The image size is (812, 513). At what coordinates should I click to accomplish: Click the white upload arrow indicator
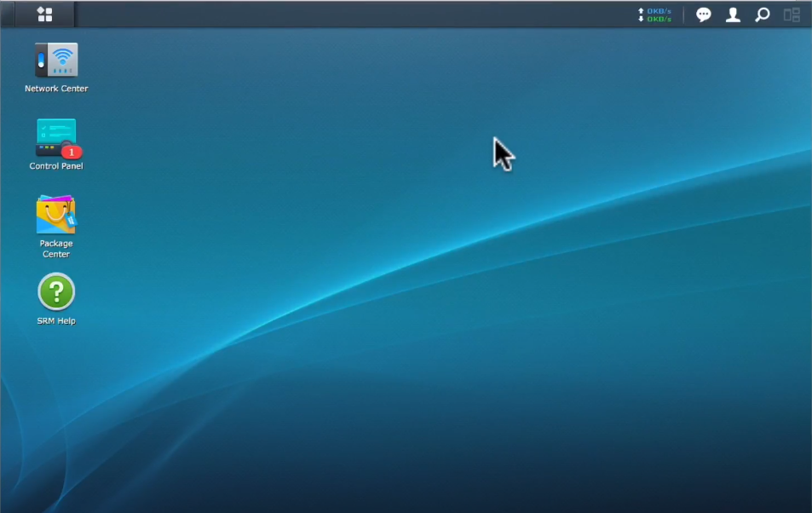point(641,11)
